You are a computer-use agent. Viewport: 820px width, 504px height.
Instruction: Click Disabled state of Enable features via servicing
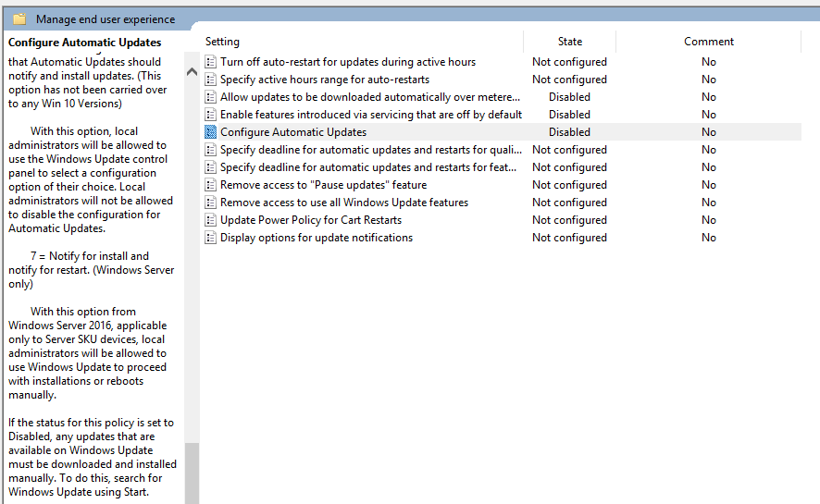pyautogui.click(x=569, y=115)
